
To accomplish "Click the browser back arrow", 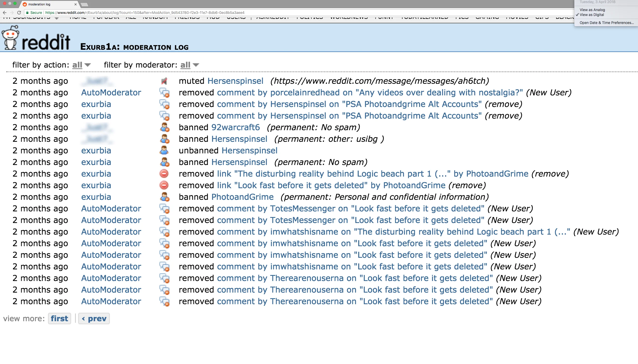I will pyautogui.click(x=5, y=13).
